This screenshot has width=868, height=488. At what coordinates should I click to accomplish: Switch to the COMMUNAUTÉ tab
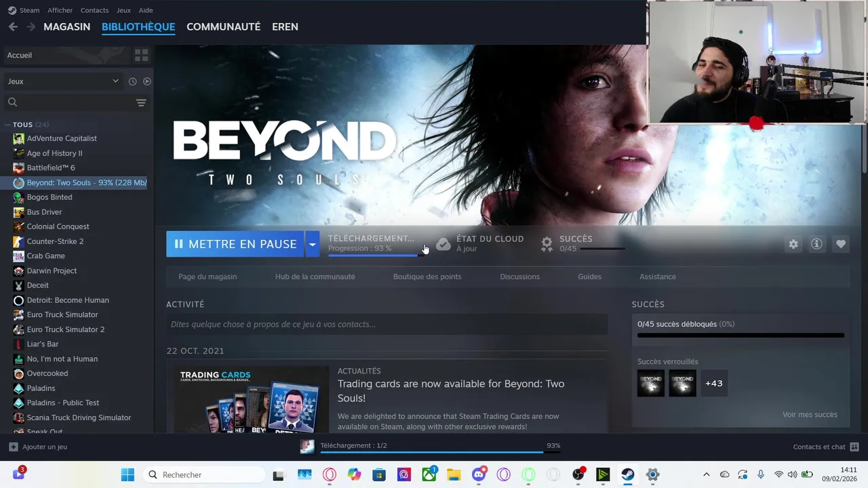[223, 26]
